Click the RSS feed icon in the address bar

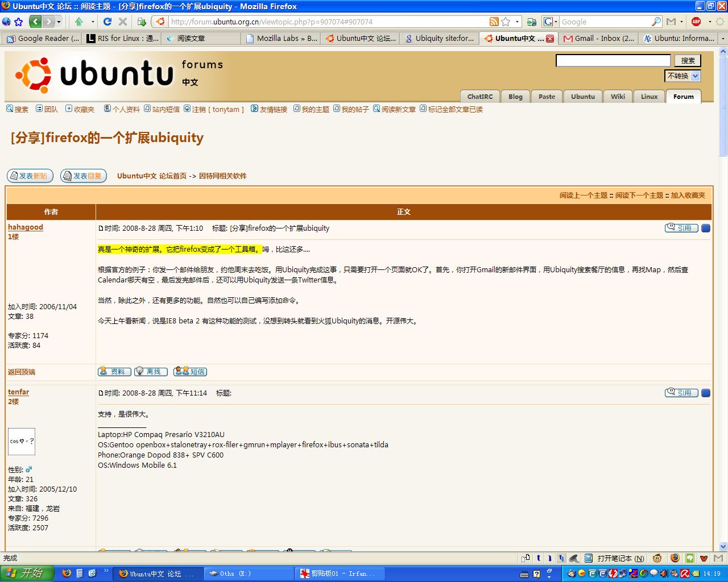(494, 22)
